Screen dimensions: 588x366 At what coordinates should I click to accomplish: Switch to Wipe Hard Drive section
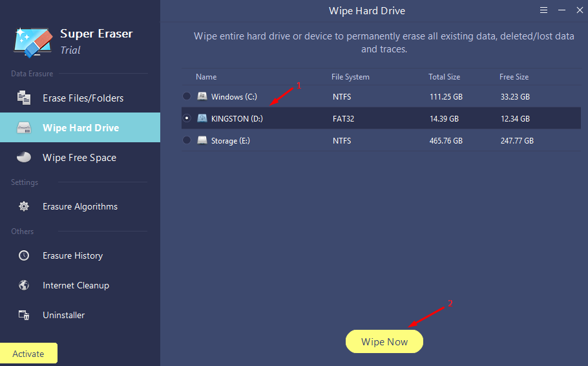(x=80, y=127)
